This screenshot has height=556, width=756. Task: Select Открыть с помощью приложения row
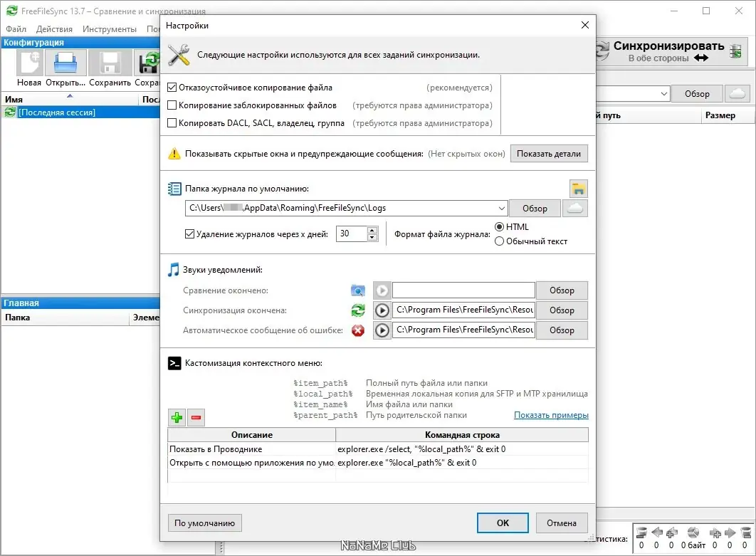click(x=378, y=463)
